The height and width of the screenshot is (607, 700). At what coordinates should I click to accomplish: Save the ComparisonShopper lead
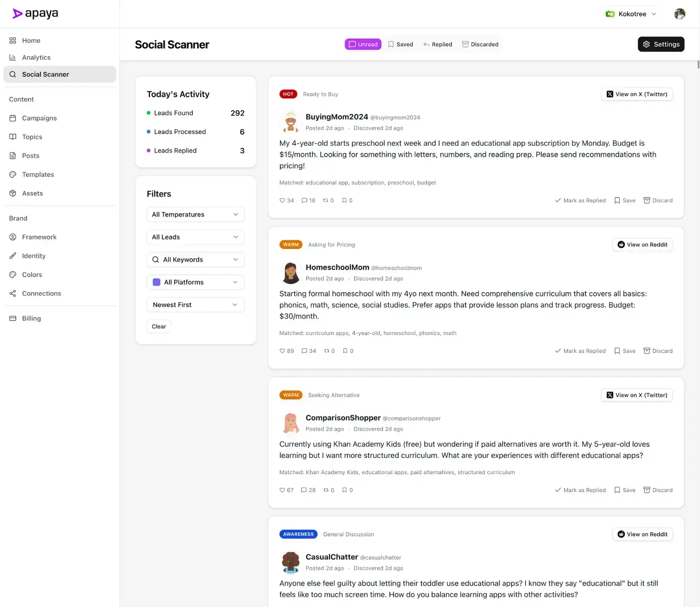click(625, 490)
